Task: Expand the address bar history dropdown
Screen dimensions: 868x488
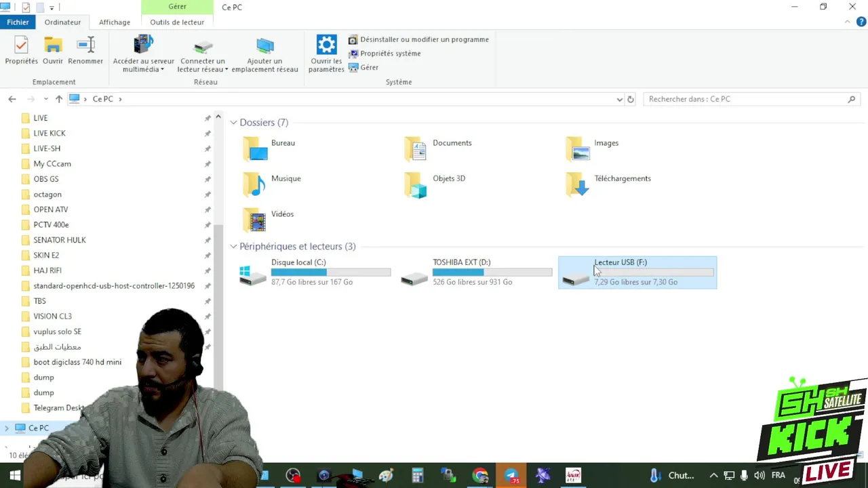Action: click(x=619, y=99)
